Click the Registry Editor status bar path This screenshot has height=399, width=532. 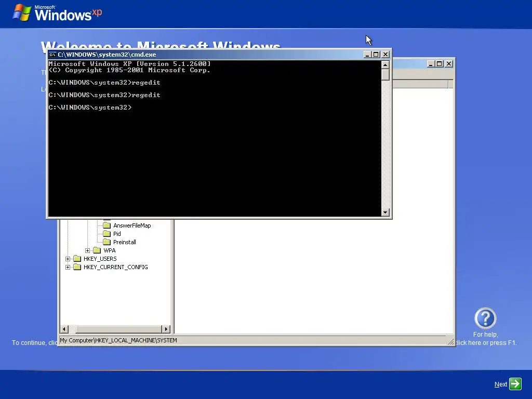pos(118,340)
